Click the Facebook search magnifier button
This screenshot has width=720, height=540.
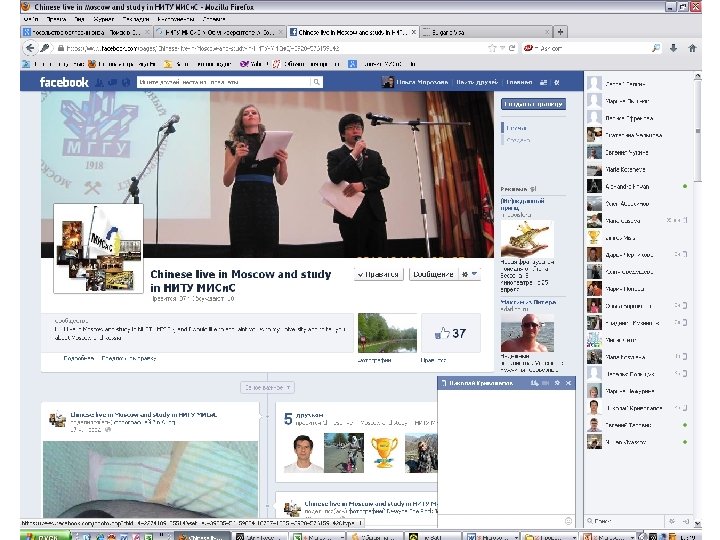click(316, 82)
